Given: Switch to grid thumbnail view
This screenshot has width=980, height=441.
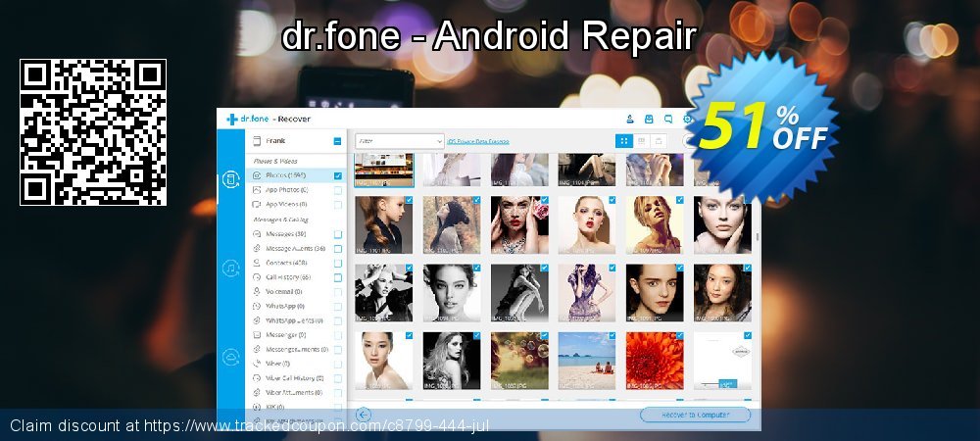Looking at the screenshot, I should 623,141.
